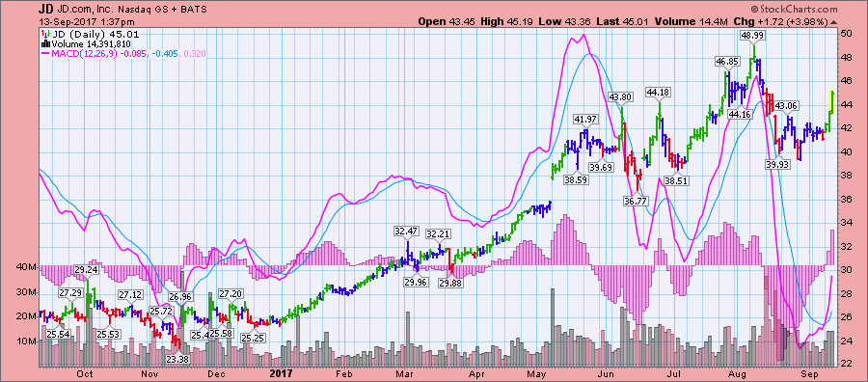The image size is (868, 382).
Task: Click the up triangle beside Chg value
Action: (x=834, y=22)
